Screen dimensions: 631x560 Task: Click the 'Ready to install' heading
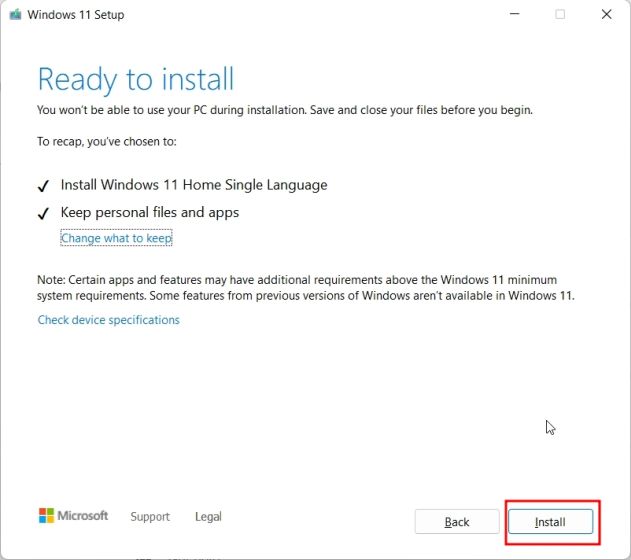coord(136,79)
